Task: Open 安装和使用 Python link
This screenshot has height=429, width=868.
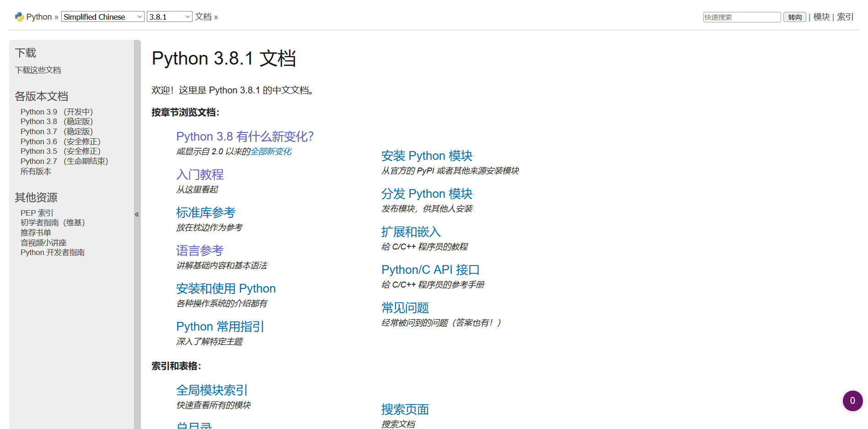Action: coord(226,288)
